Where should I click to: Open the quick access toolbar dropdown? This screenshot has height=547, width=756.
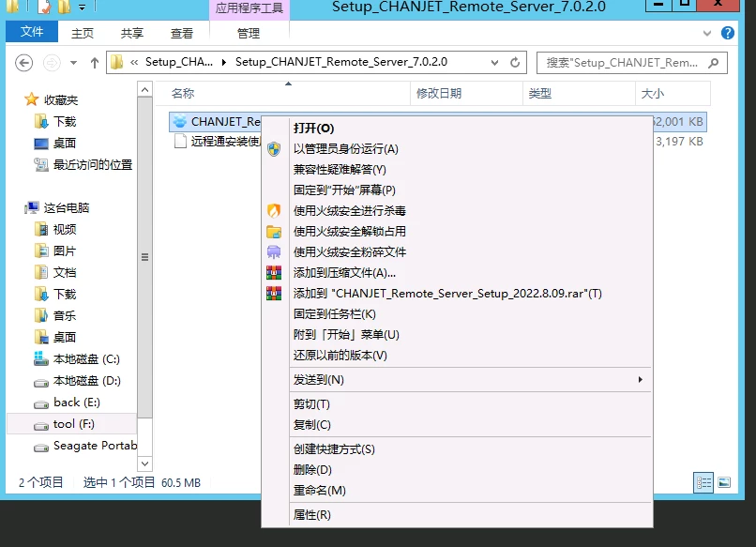[82, 7]
